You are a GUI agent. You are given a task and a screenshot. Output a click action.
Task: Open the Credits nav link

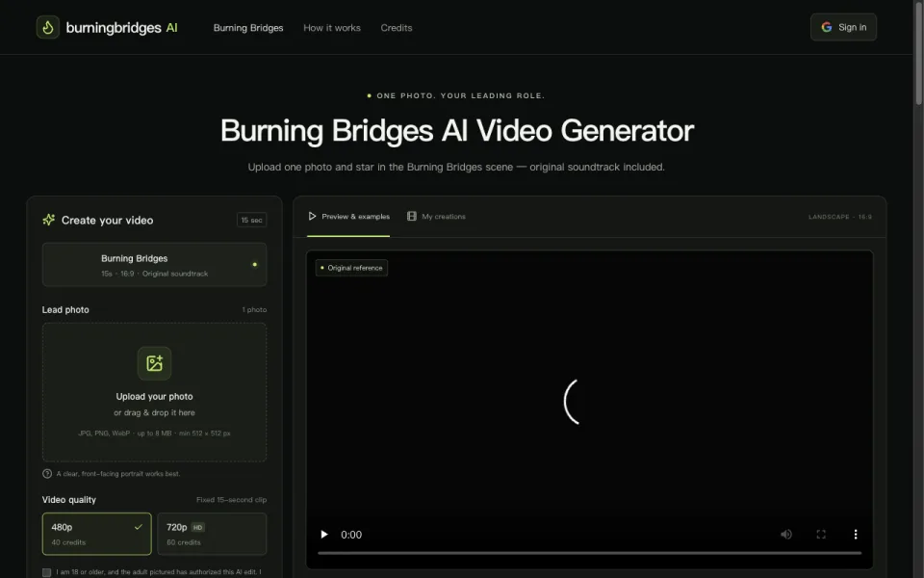(x=396, y=28)
